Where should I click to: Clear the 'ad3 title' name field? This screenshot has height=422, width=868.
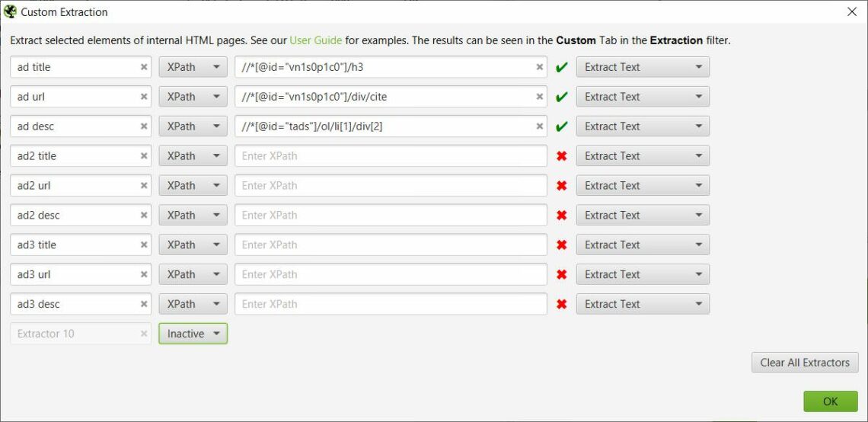[x=144, y=245]
